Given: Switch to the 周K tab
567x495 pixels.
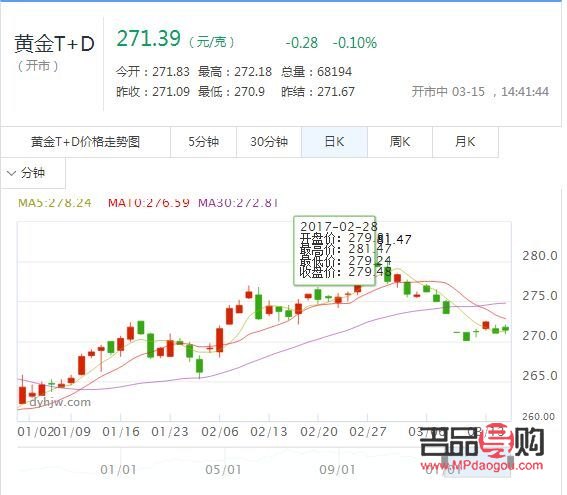Looking at the screenshot, I should coord(400,142).
